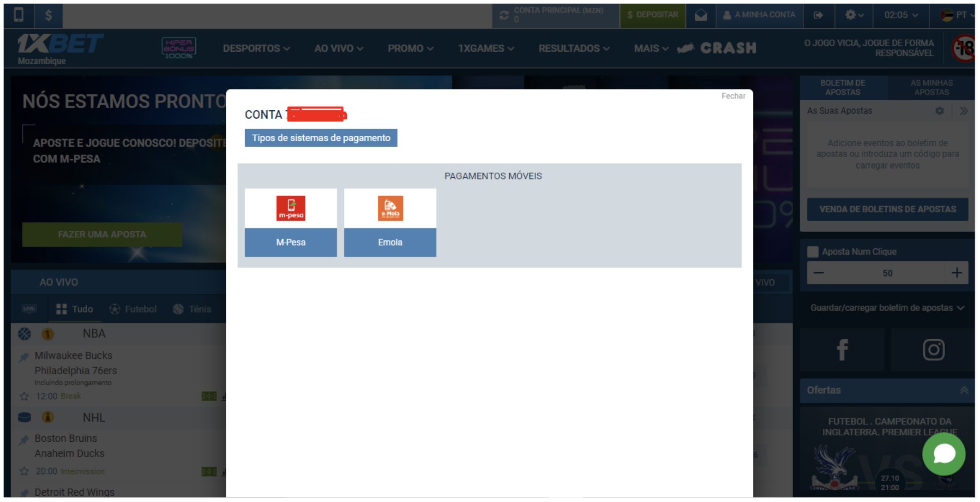Expand the AO VIVO top menu
Image resolution: width=980 pixels, height=502 pixels.
tap(338, 49)
